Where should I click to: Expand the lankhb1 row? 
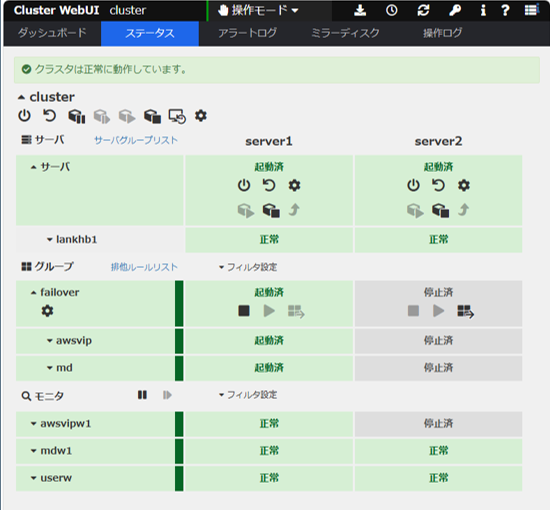pyautogui.click(x=49, y=240)
